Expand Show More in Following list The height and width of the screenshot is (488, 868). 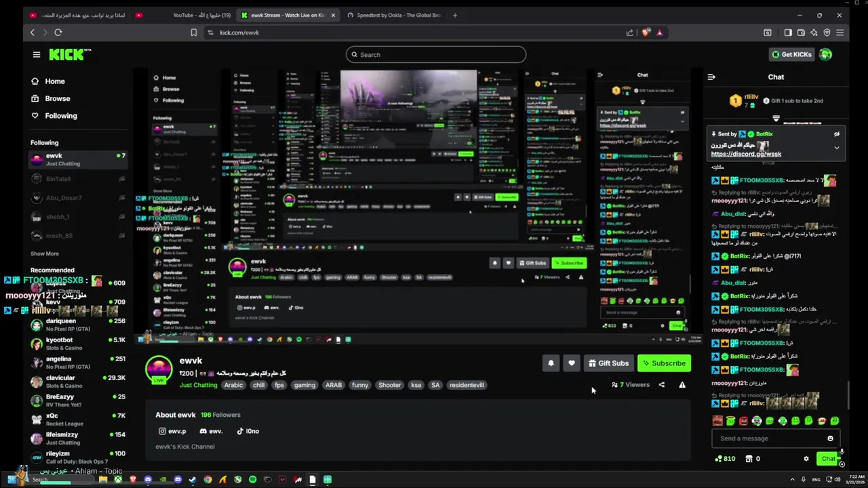pos(44,253)
